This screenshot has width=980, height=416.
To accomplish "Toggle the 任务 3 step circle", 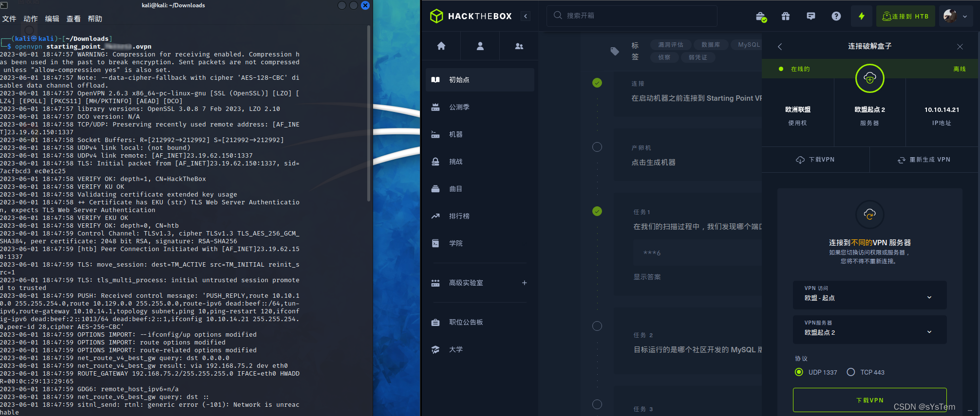I will coord(597,404).
